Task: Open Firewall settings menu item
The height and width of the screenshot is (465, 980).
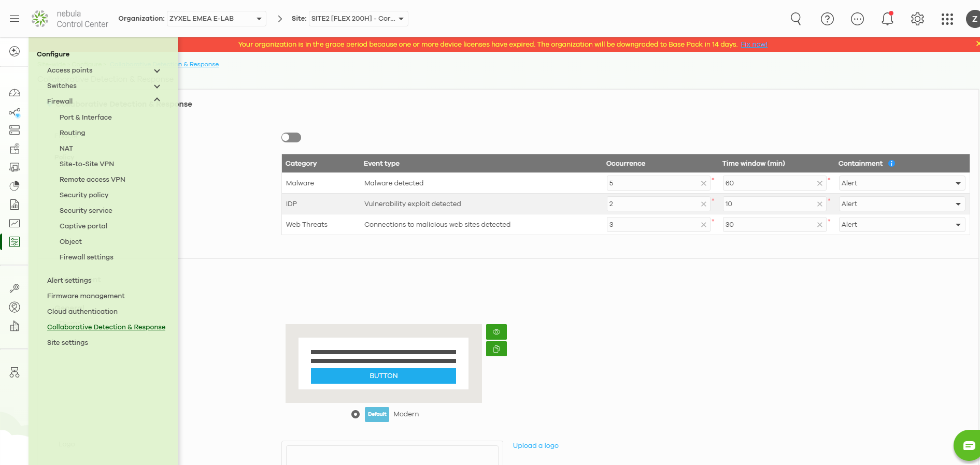Action: coord(87,257)
